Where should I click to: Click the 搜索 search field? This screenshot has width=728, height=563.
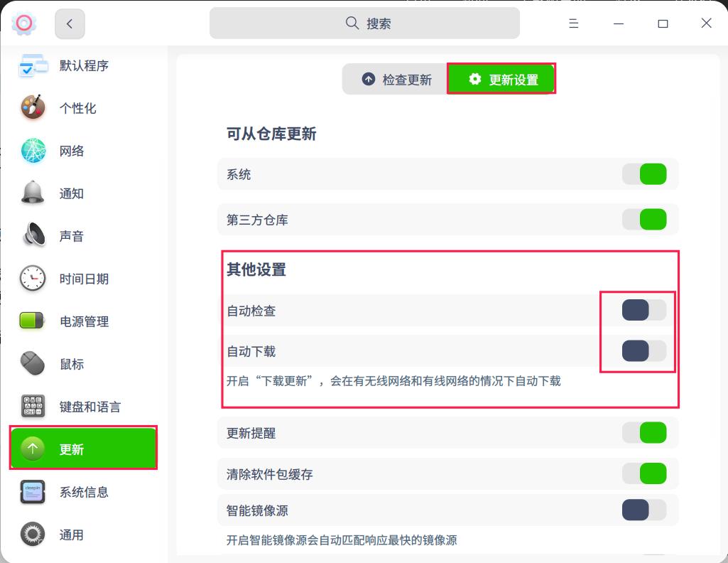[364, 23]
